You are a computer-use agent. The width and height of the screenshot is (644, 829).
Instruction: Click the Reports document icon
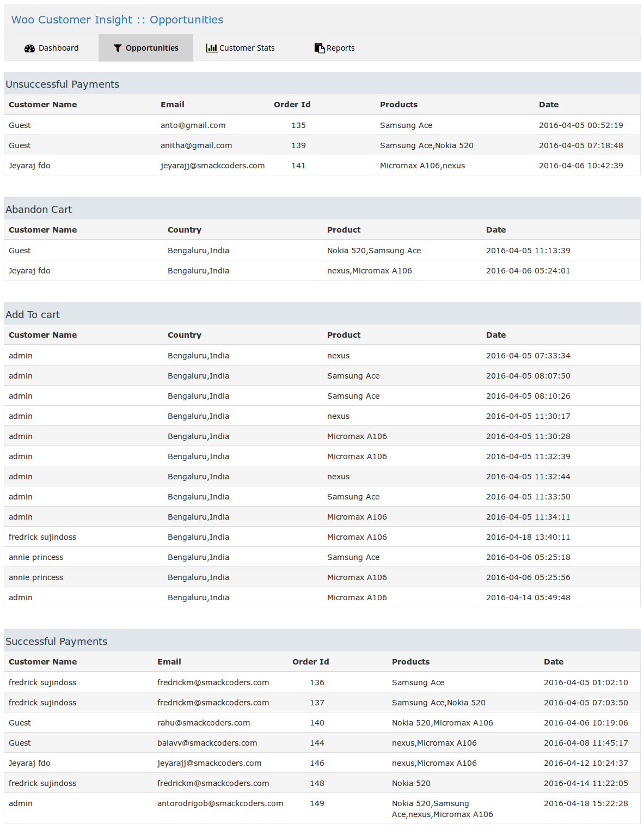pyautogui.click(x=320, y=48)
